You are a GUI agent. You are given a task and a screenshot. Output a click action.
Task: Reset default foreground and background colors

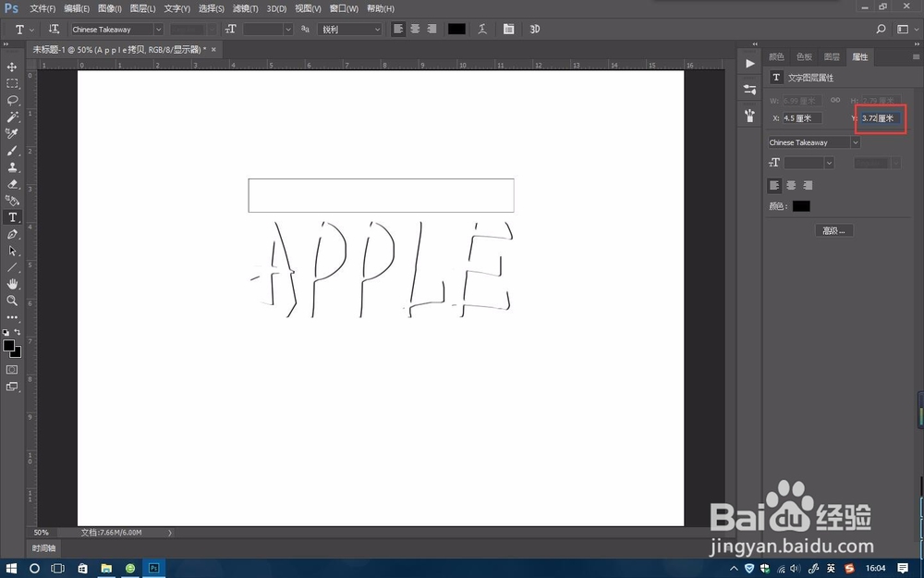(6, 332)
